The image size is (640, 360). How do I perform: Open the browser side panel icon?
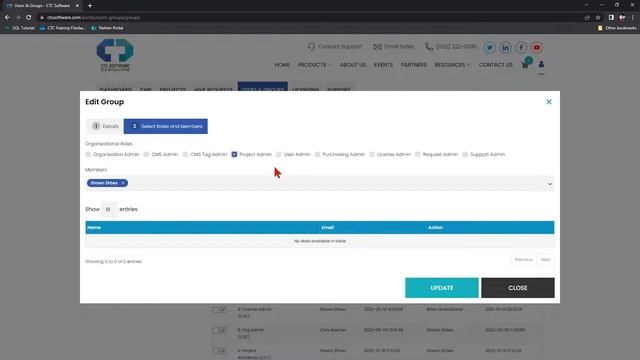(x=611, y=18)
